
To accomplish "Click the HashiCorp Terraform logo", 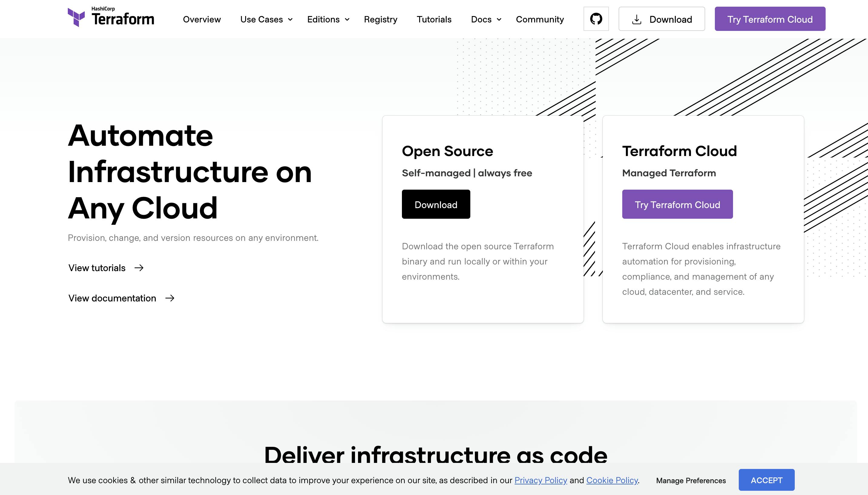I will (111, 17).
